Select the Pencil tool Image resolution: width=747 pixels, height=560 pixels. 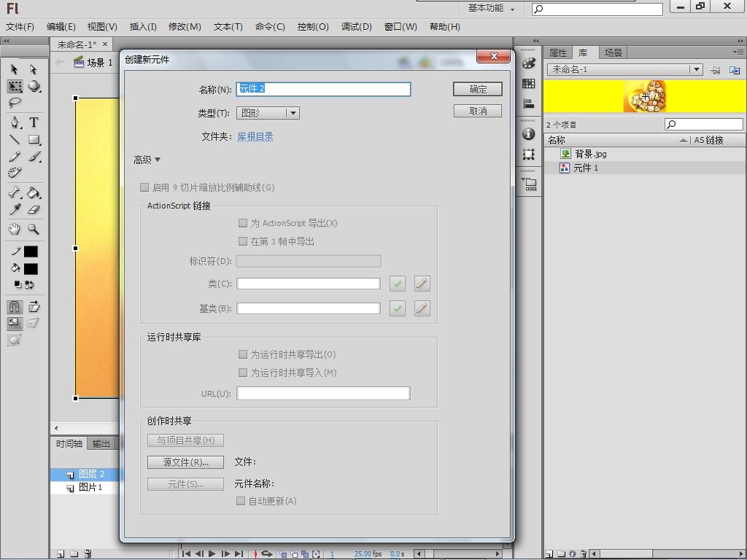[x=15, y=156]
